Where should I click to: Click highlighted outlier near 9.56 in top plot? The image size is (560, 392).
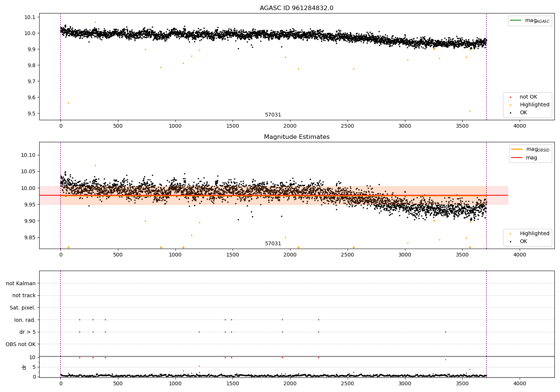[68, 103]
